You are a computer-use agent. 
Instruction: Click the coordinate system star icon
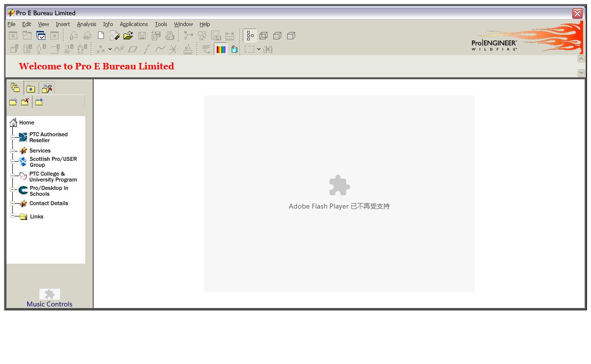coord(173,49)
